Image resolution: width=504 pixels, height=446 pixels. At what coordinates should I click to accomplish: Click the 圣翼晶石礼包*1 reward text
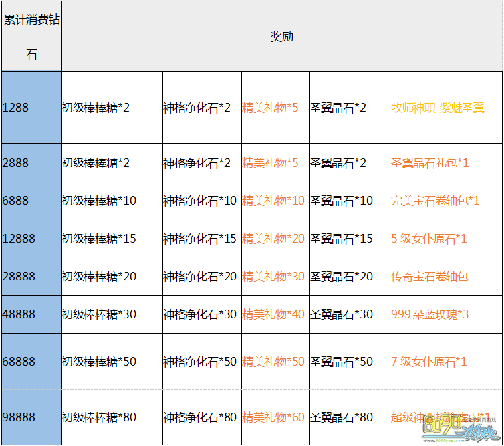(x=430, y=162)
